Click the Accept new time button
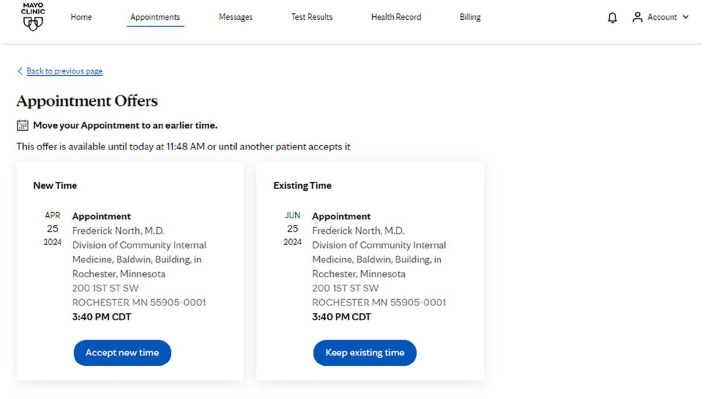704x399 pixels. click(x=122, y=353)
